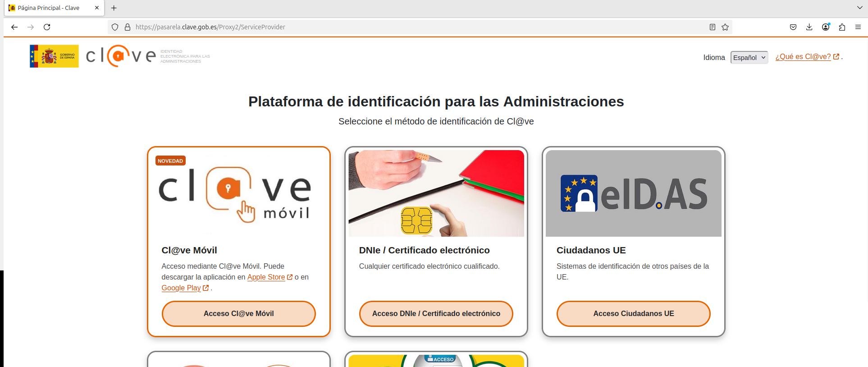Click the padlock site security icon

point(128,27)
